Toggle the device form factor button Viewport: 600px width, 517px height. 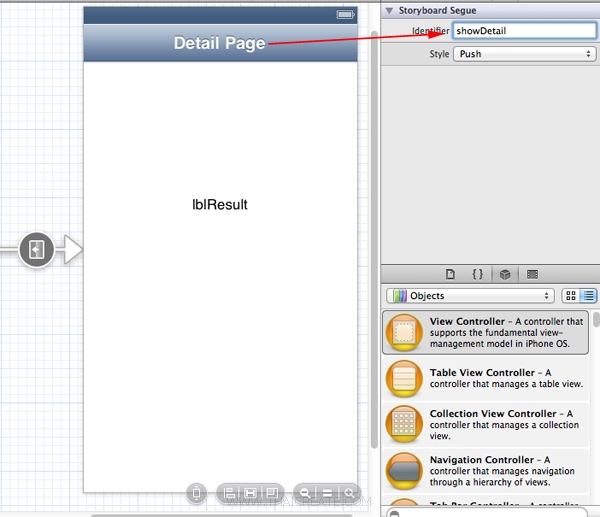coord(197,493)
